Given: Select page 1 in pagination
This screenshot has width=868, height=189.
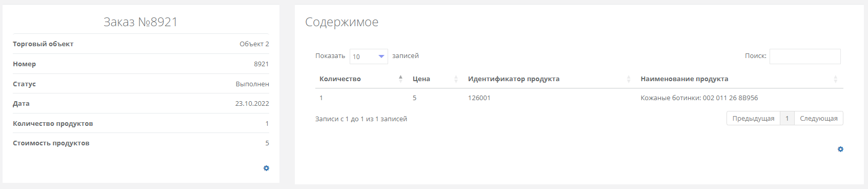Looking at the screenshot, I should (x=787, y=118).
